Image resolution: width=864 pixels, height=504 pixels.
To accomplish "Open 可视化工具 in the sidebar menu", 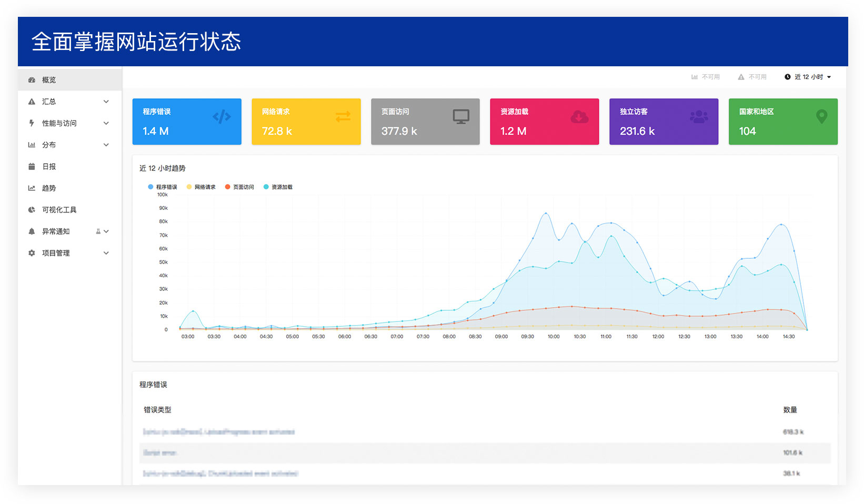I will point(69,209).
